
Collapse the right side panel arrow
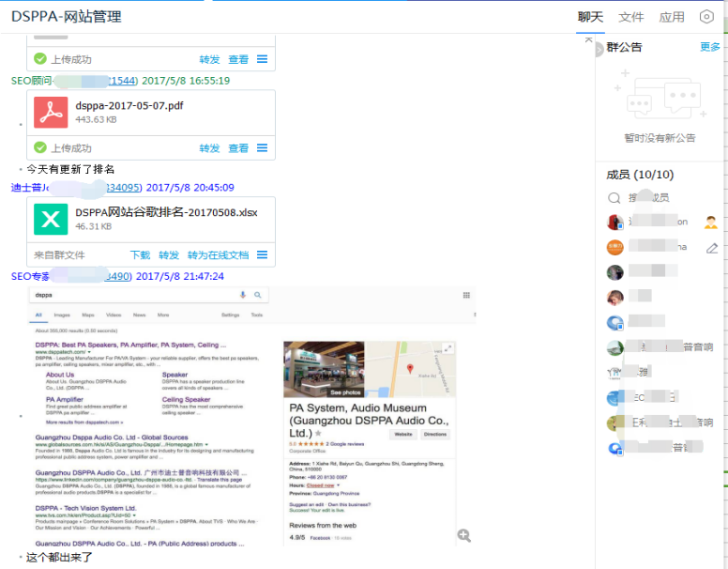point(599,49)
